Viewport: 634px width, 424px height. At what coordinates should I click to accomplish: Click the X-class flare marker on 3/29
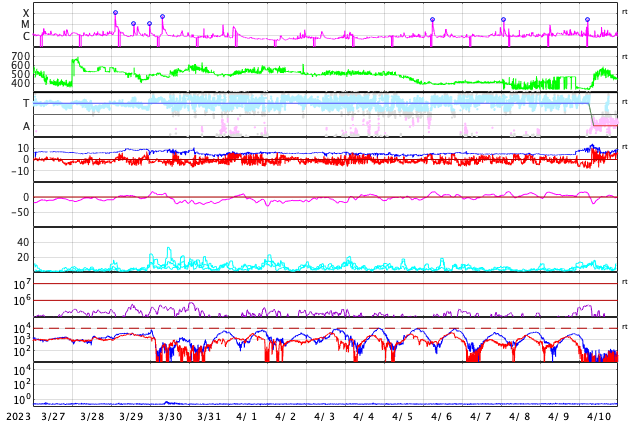tap(115, 13)
